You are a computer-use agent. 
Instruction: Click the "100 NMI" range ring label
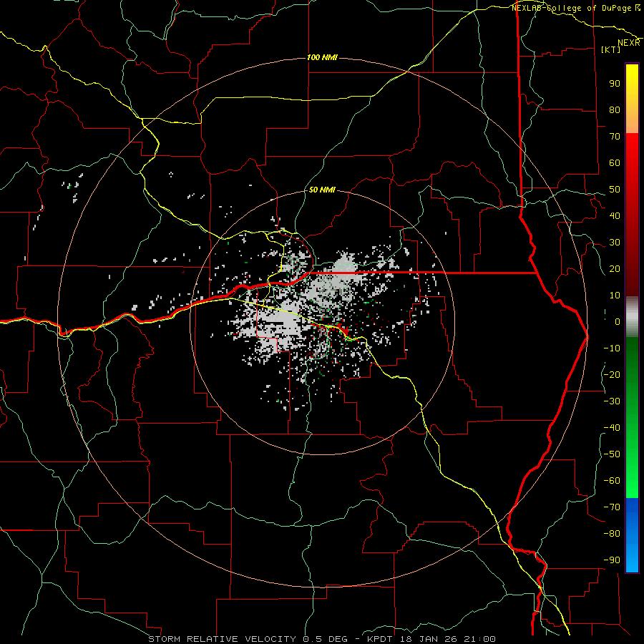pos(323,57)
